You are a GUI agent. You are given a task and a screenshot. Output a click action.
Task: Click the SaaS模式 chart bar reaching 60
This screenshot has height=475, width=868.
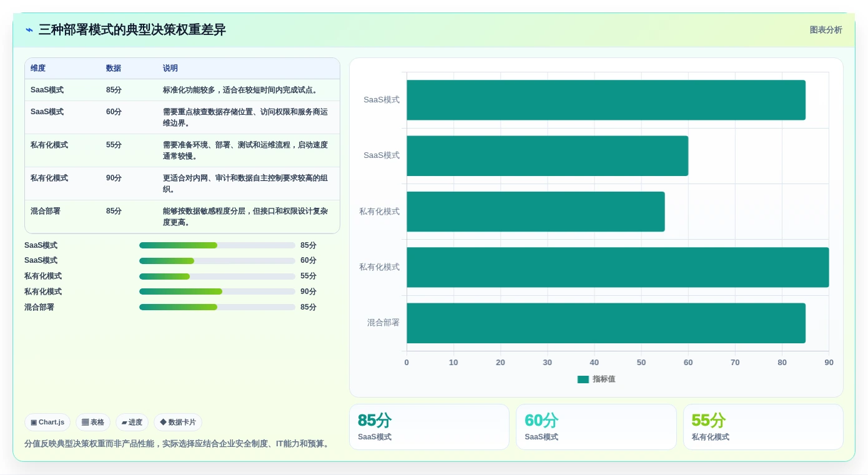click(547, 156)
